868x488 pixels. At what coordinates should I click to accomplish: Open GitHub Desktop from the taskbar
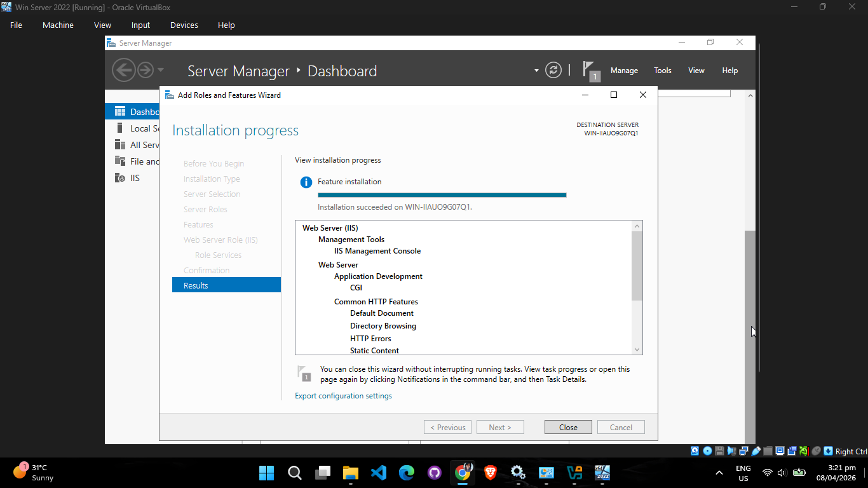435,473
